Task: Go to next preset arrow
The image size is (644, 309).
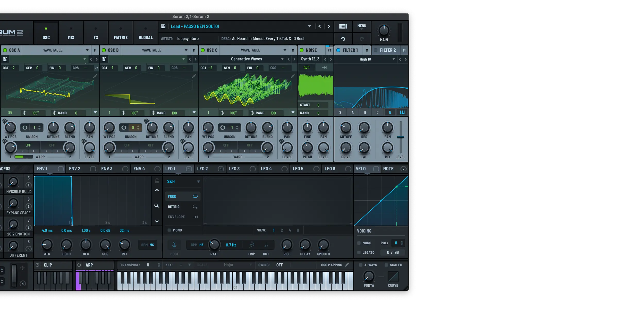Action: (329, 26)
